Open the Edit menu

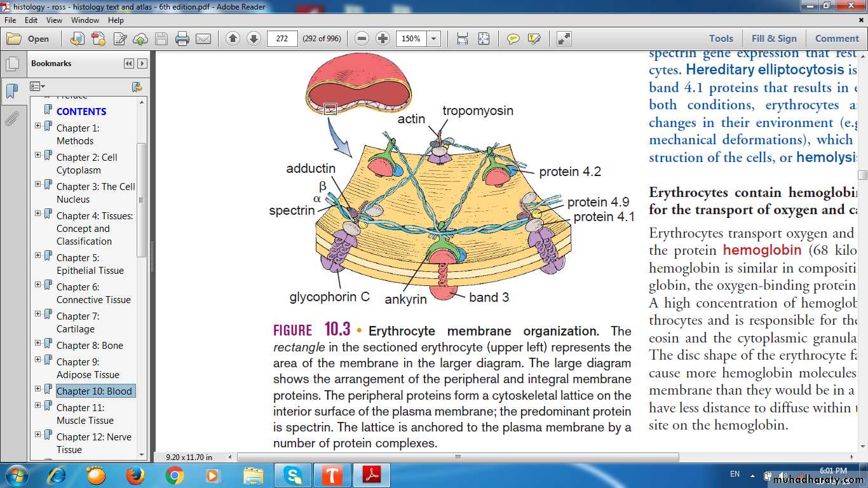(31, 20)
